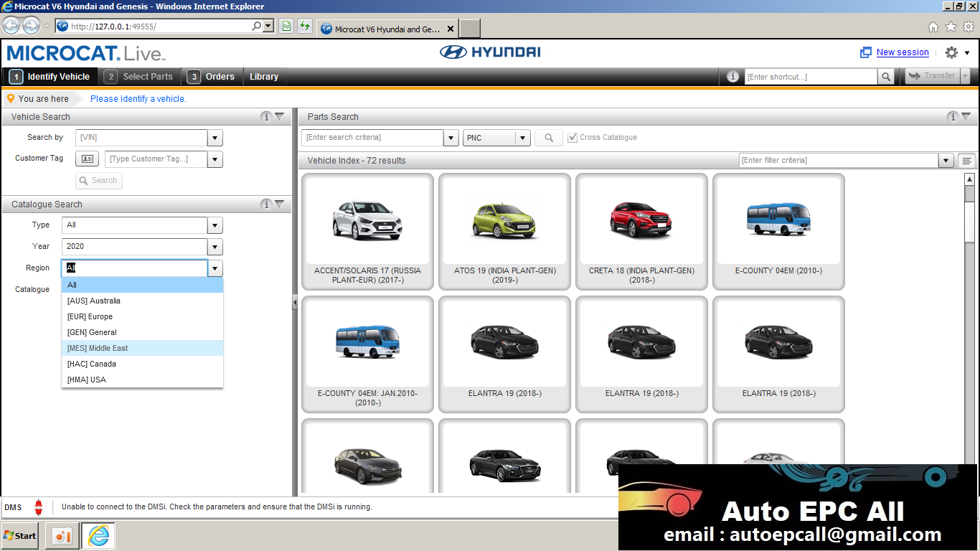
Task: Click the address bar search magnifier icon
Action: tap(257, 27)
